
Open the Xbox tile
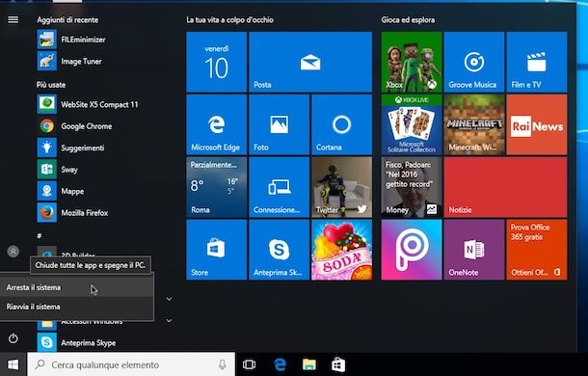point(412,62)
